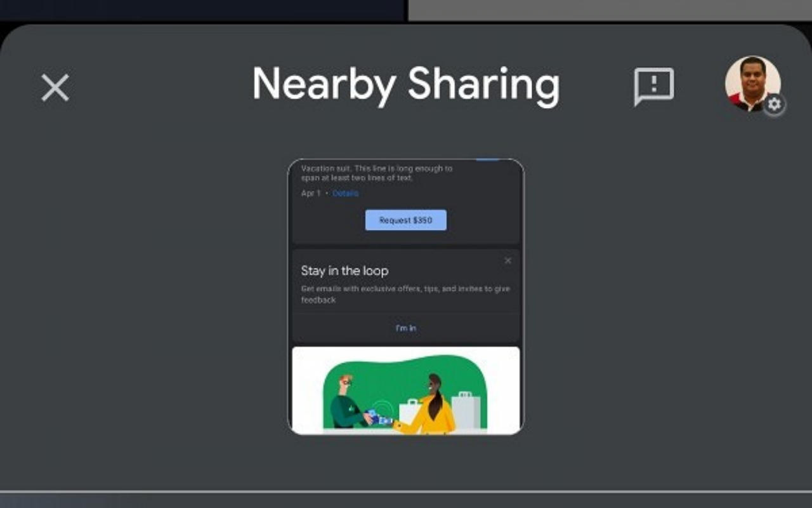Open the send feedback icon
This screenshot has width=812, height=508.
click(x=653, y=86)
